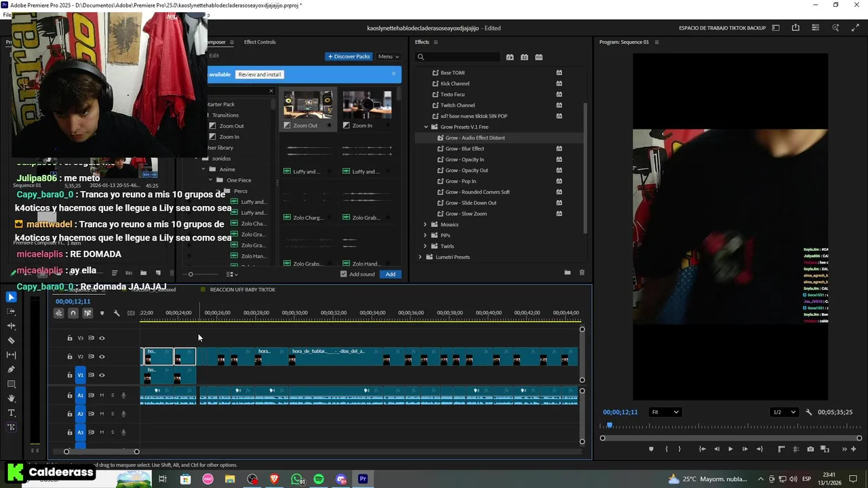Open Spotify from the taskbar
This screenshot has width=868, height=488.
319,479
